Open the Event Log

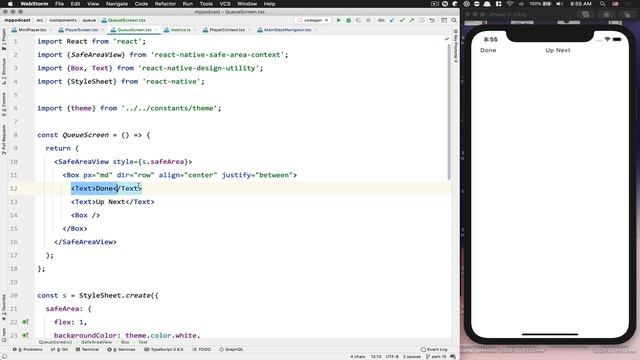(434, 349)
